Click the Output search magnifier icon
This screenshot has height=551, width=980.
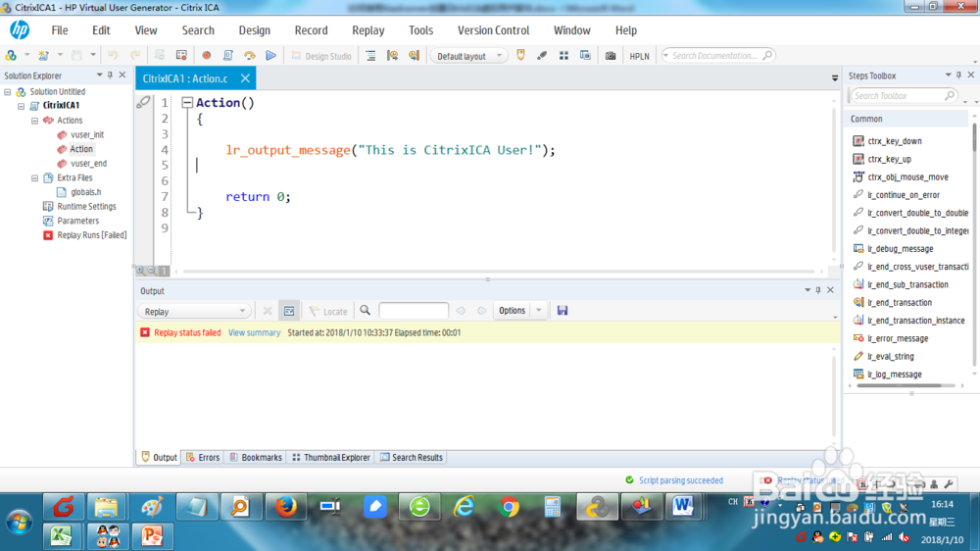[x=365, y=310]
